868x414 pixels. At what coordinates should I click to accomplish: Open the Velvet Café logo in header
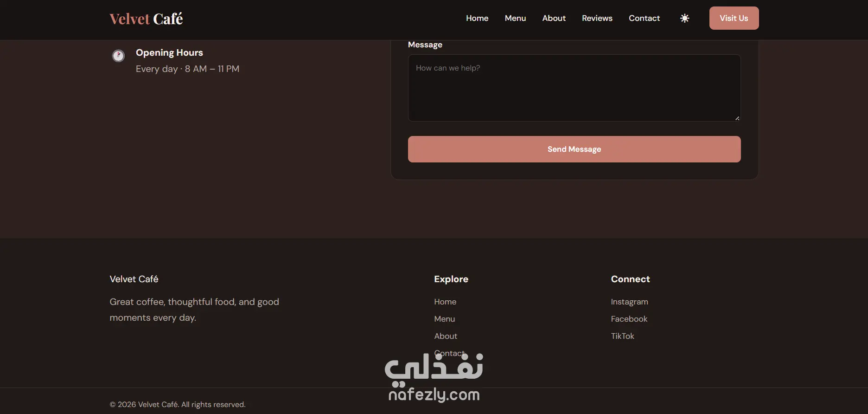(x=146, y=19)
